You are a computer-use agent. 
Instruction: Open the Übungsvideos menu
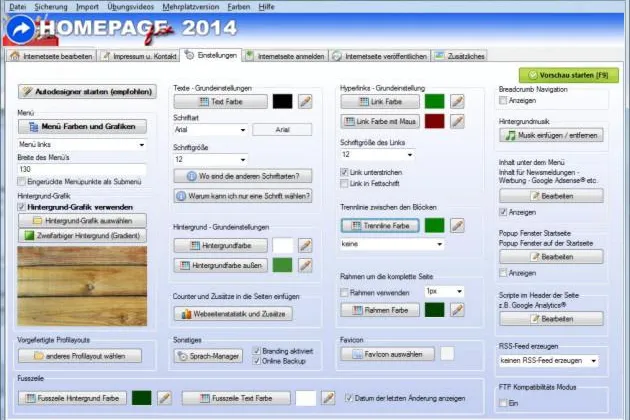(131, 7)
